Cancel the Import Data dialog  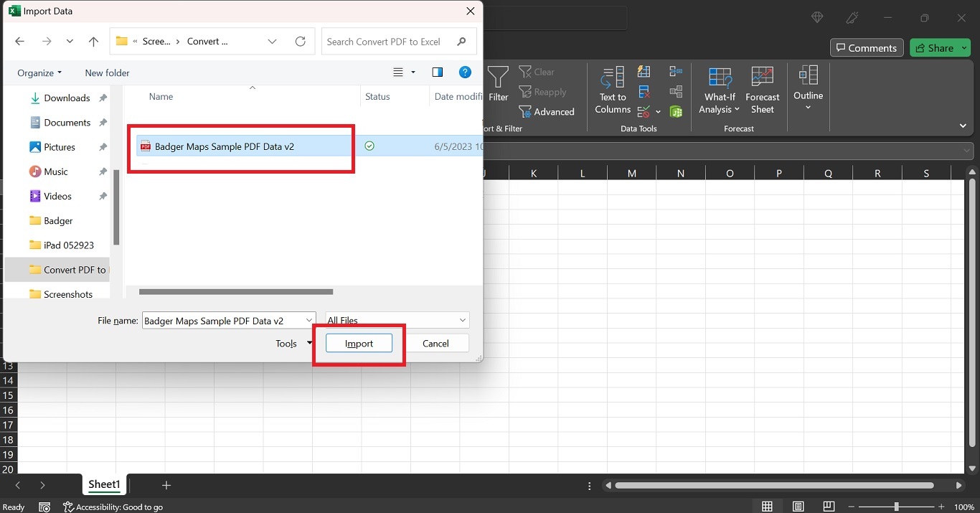point(435,344)
